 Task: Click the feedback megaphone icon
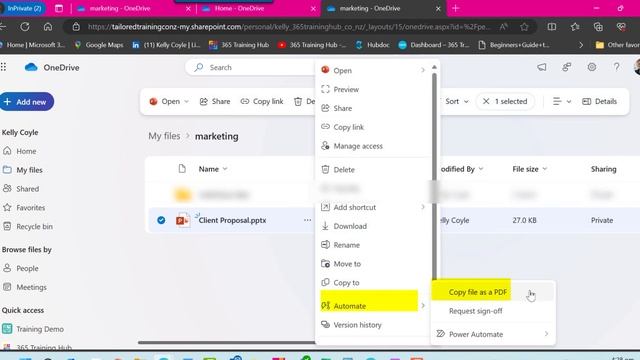pyautogui.click(x=542, y=67)
